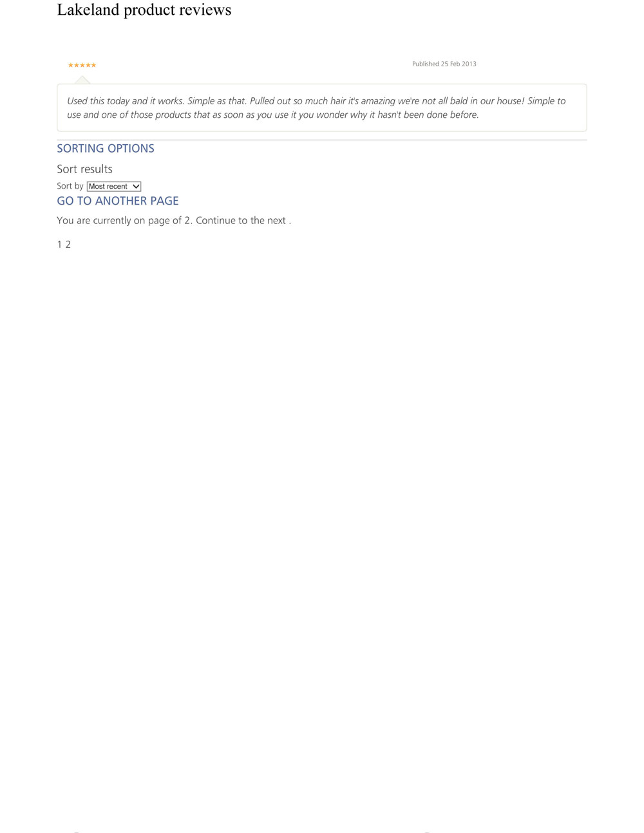
Task: Click the horizontal divider below the review box
Action: (322, 140)
